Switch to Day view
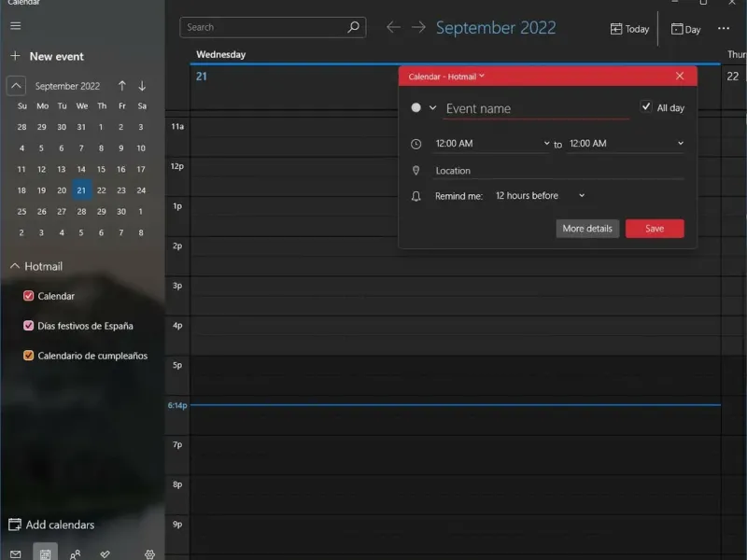This screenshot has height=560, width=747. (685, 29)
